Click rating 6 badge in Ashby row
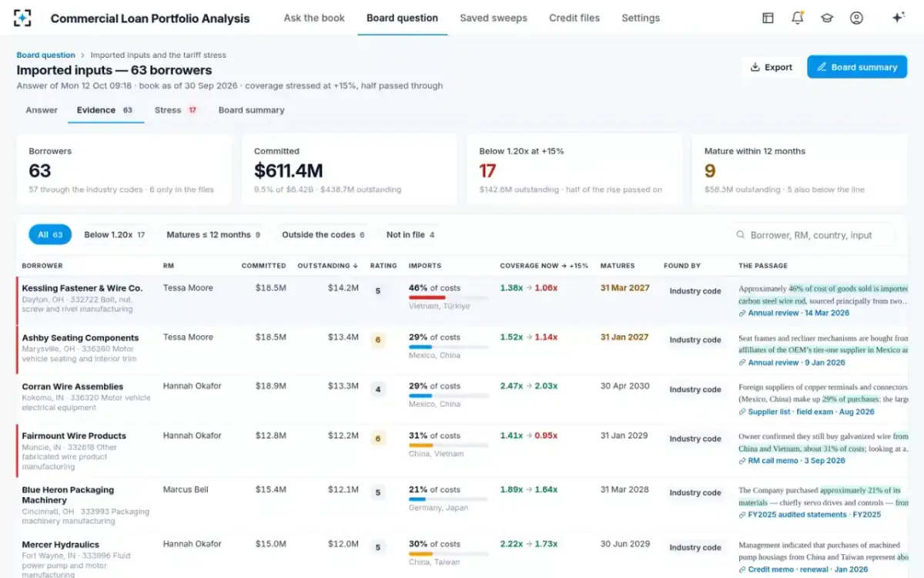924x578 pixels. coord(378,341)
